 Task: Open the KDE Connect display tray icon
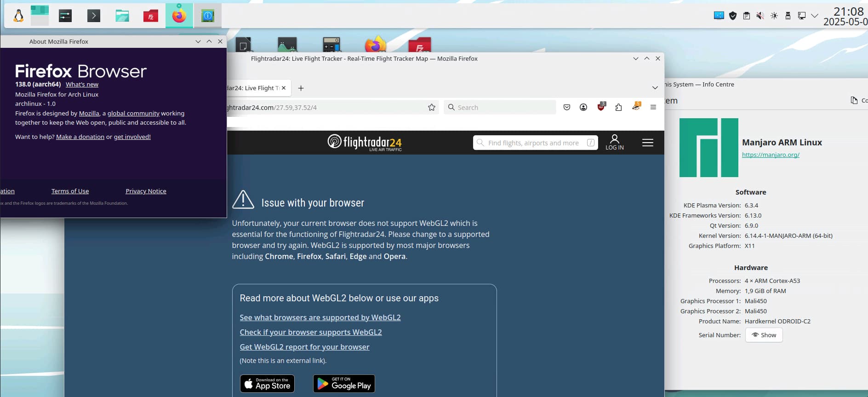point(719,16)
